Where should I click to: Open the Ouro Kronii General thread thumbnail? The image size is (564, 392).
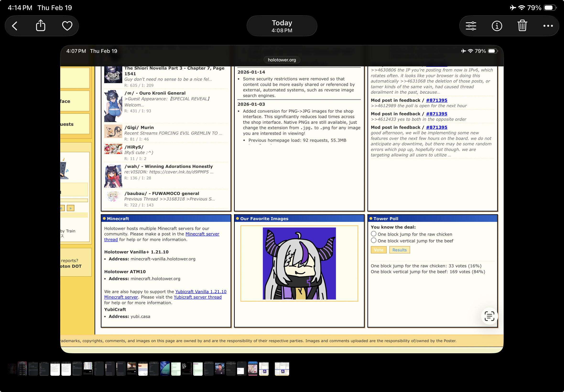coord(113,106)
